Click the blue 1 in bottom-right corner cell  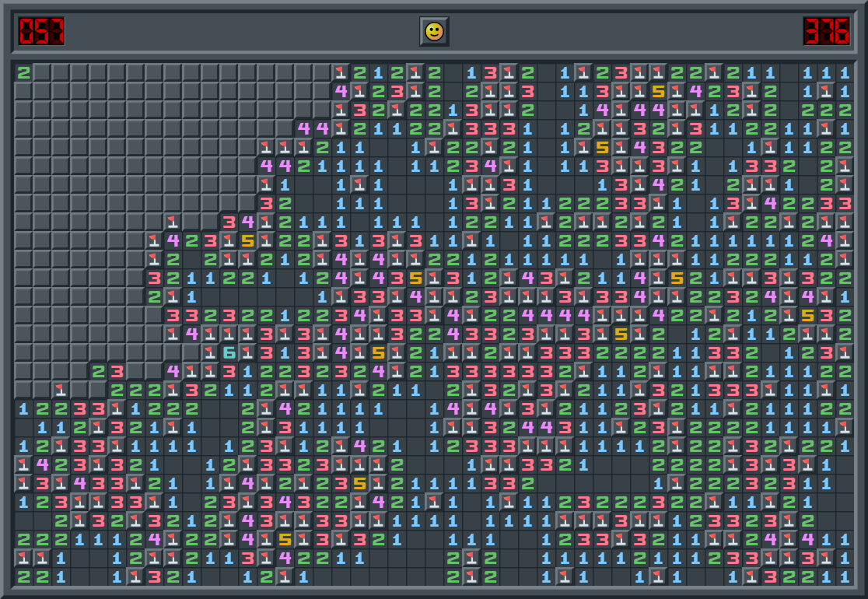click(x=845, y=576)
